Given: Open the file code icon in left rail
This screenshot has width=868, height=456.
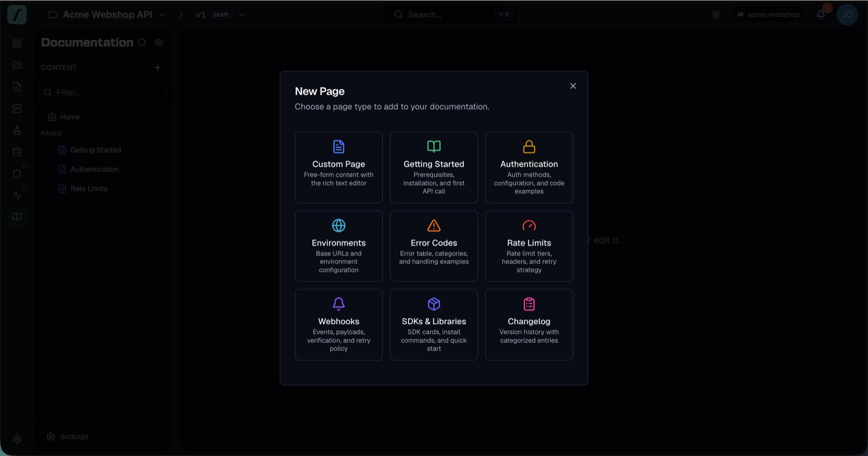Looking at the screenshot, I should [17, 87].
